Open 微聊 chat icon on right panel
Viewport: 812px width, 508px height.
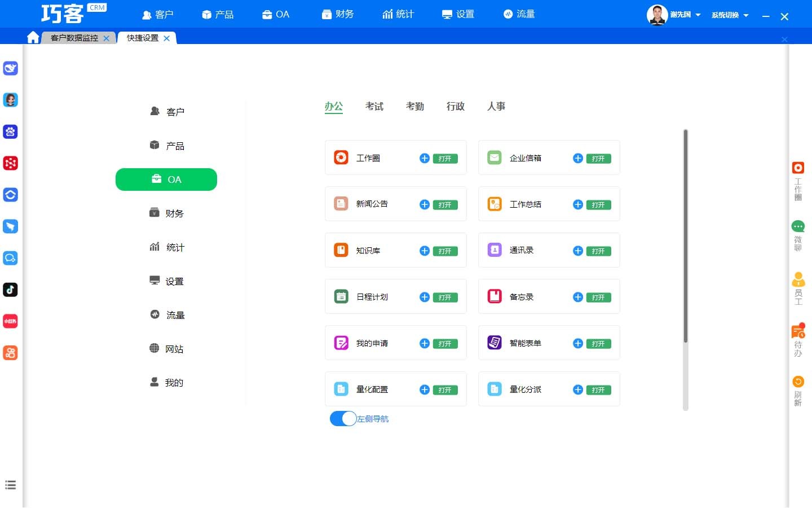pos(798,227)
